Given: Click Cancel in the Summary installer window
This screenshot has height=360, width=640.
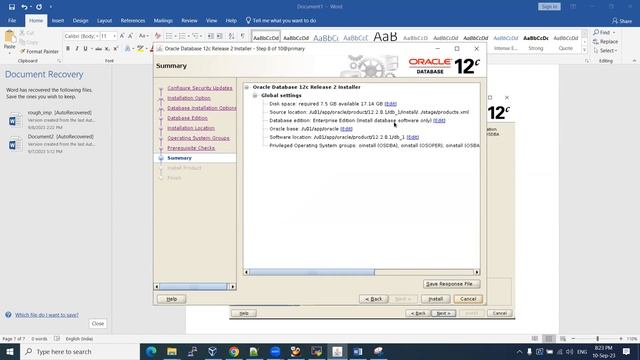Looking at the screenshot, I should point(468,299).
